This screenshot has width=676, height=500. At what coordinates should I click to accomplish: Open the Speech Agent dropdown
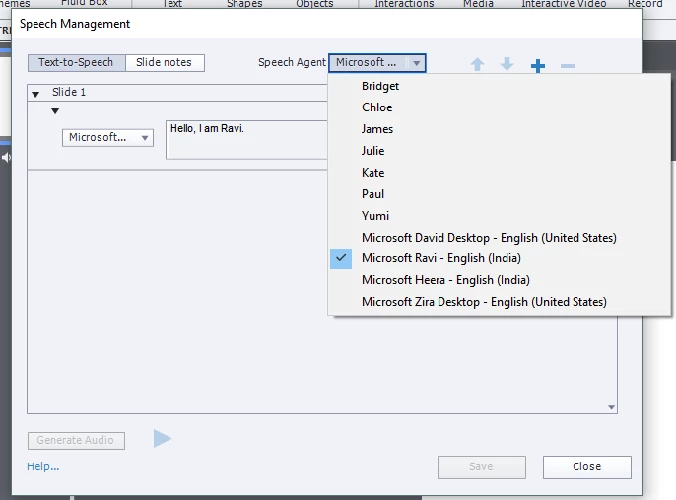point(377,63)
